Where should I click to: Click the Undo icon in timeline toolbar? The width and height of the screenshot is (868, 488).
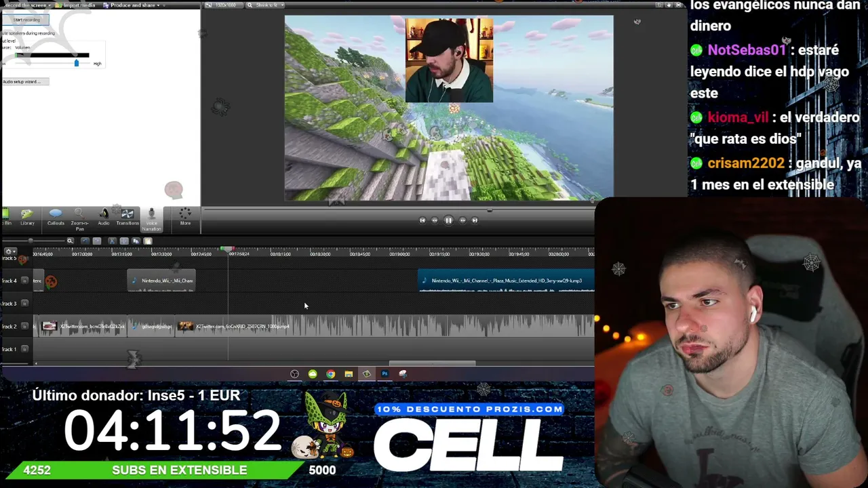point(85,241)
